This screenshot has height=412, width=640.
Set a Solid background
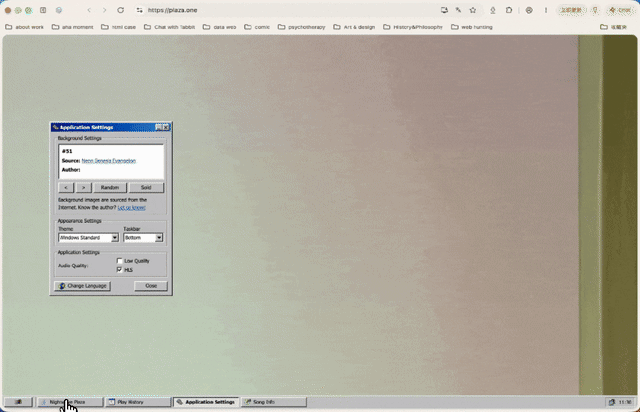(146, 187)
